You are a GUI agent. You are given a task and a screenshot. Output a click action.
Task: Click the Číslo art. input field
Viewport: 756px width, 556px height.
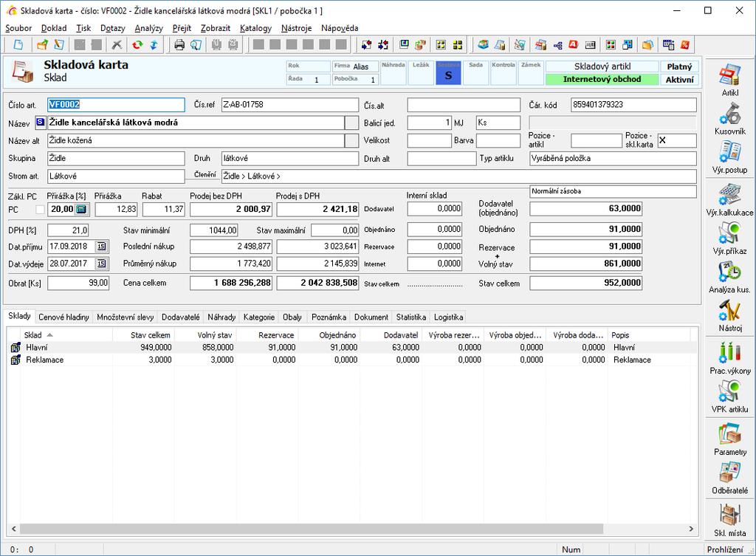click(116, 105)
